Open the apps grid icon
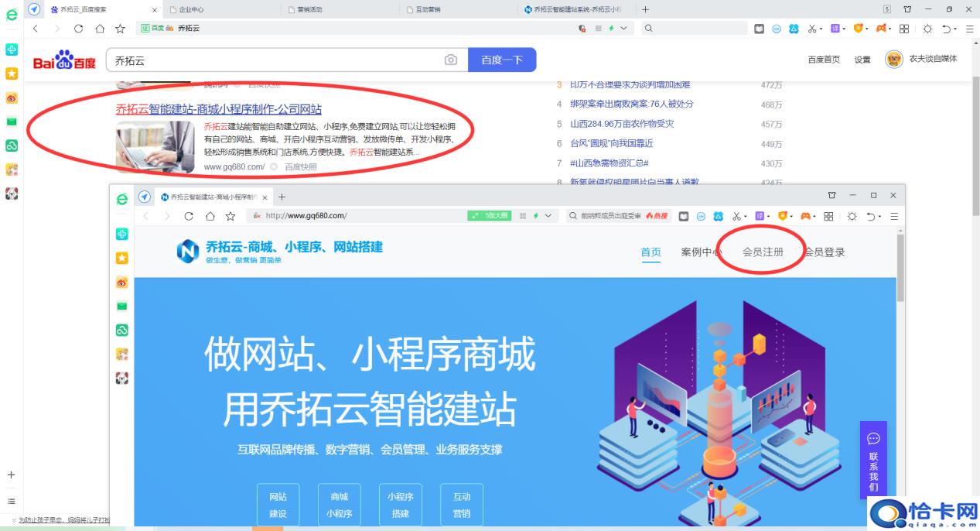Image resolution: width=980 pixels, height=531 pixels. [903, 28]
